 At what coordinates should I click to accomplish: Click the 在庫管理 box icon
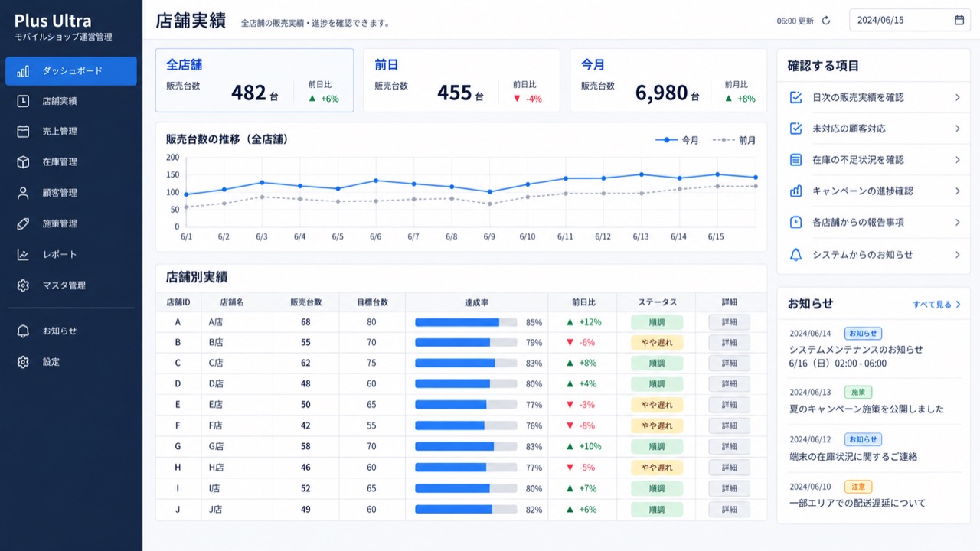click(x=23, y=162)
